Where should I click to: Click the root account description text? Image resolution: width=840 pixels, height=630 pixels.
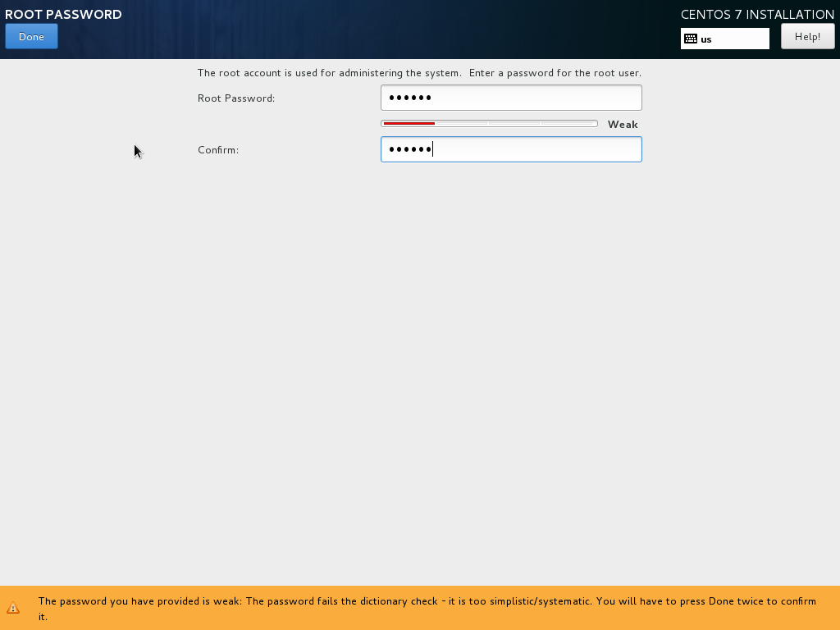[418, 73]
